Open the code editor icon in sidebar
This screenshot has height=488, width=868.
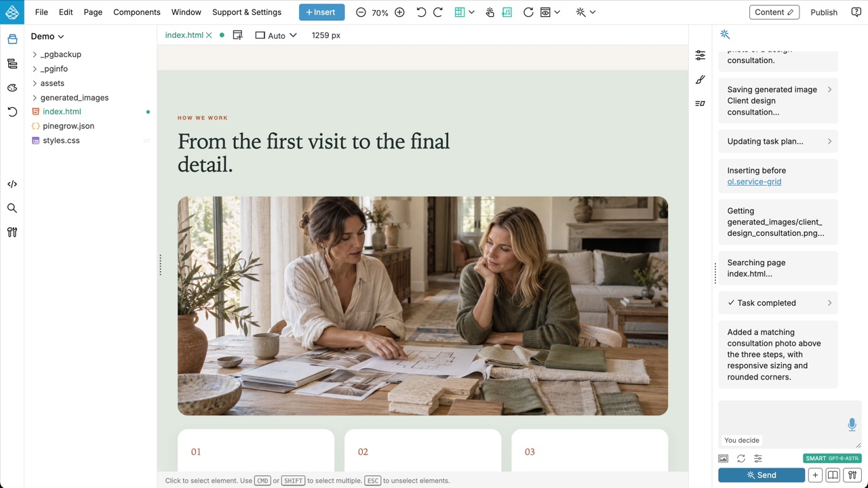pos(12,184)
